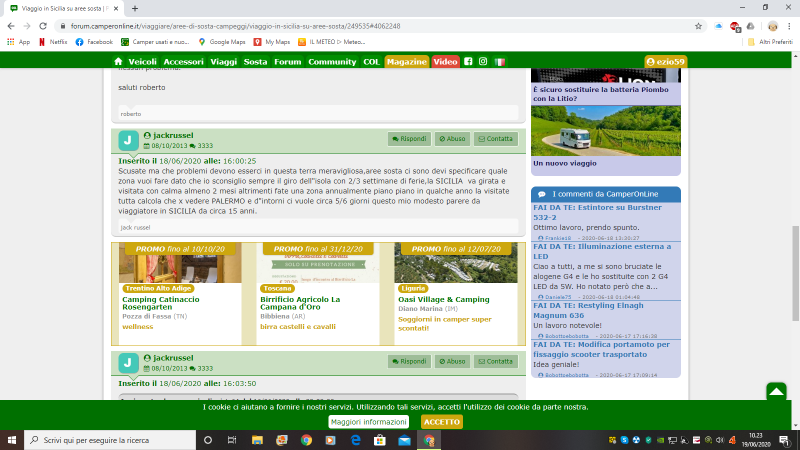800x450 pixels.
Task: Open the Windows Start menu
Action: (12, 440)
